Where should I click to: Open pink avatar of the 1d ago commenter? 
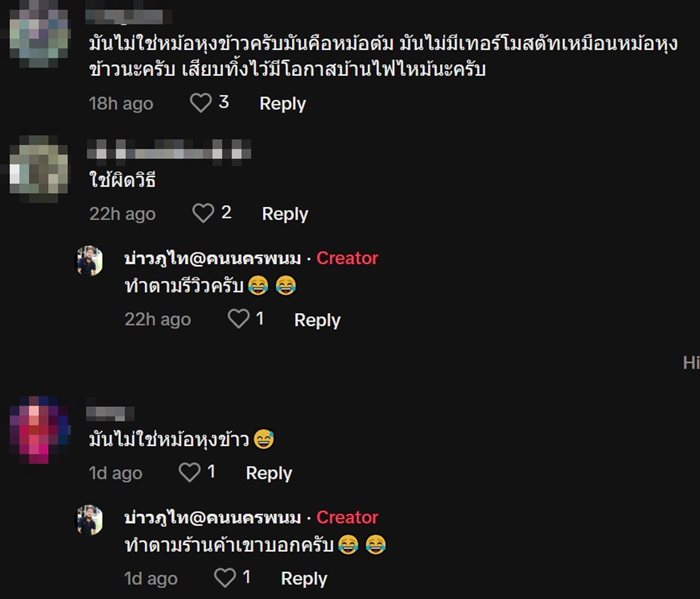click(x=39, y=430)
